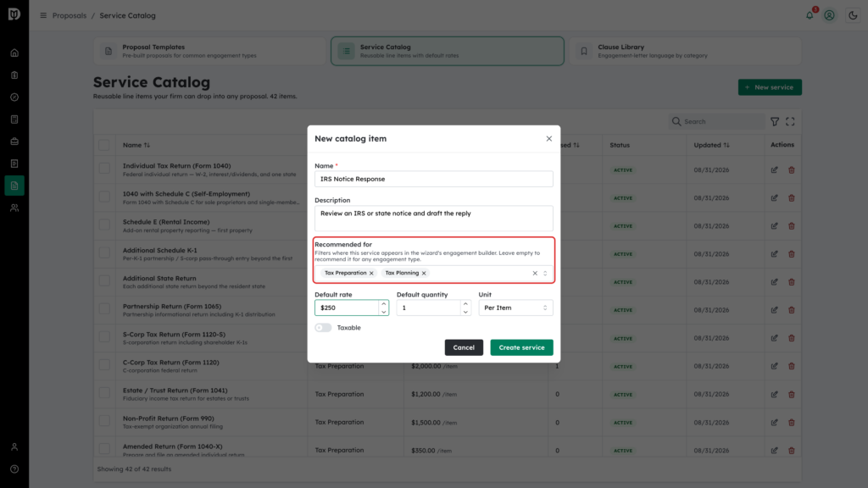Click the Create service button
This screenshot has height=488, width=868.
521,347
